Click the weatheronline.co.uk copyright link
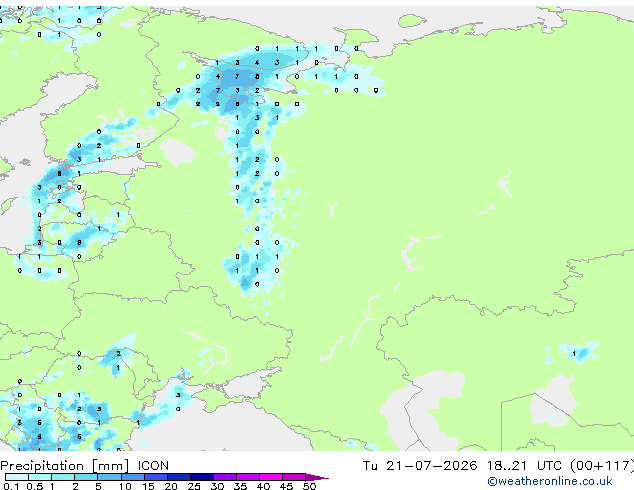Viewport: 634px width, 490px height. [549, 481]
